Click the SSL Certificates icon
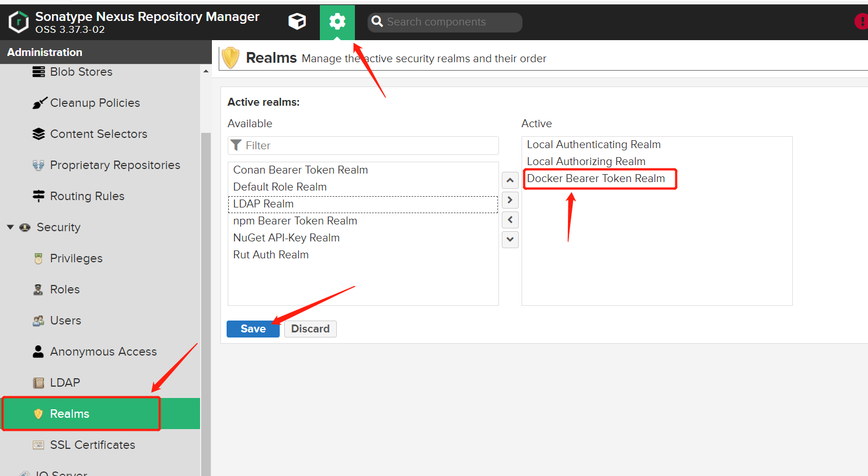 pos(38,445)
